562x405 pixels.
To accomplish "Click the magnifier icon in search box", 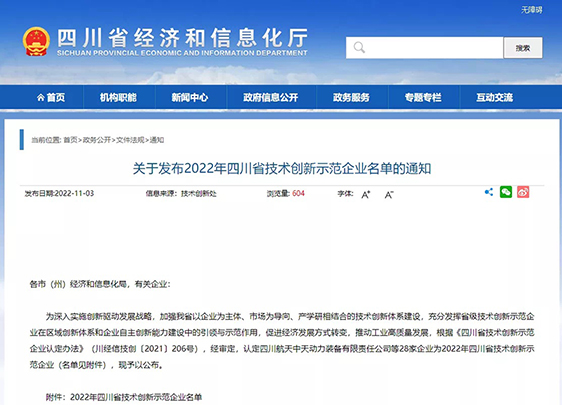I will (359, 47).
